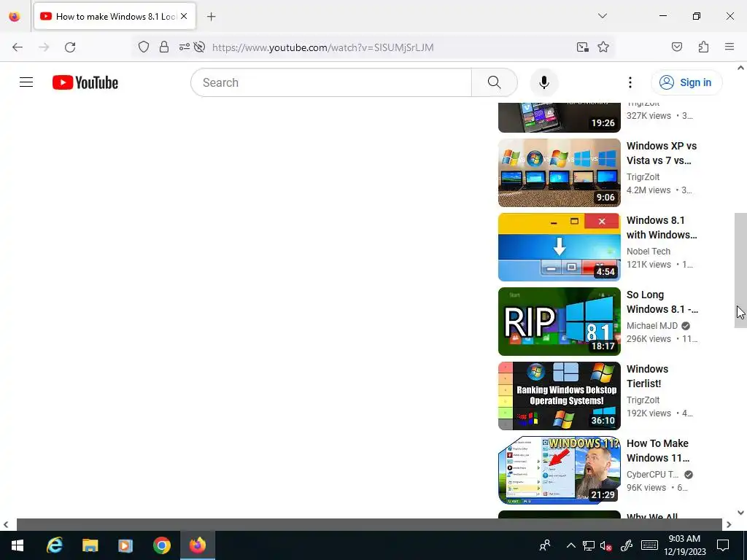The image size is (747, 560).
Task: Open File Explorer from taskbar
Action: [x=90, y=545]
